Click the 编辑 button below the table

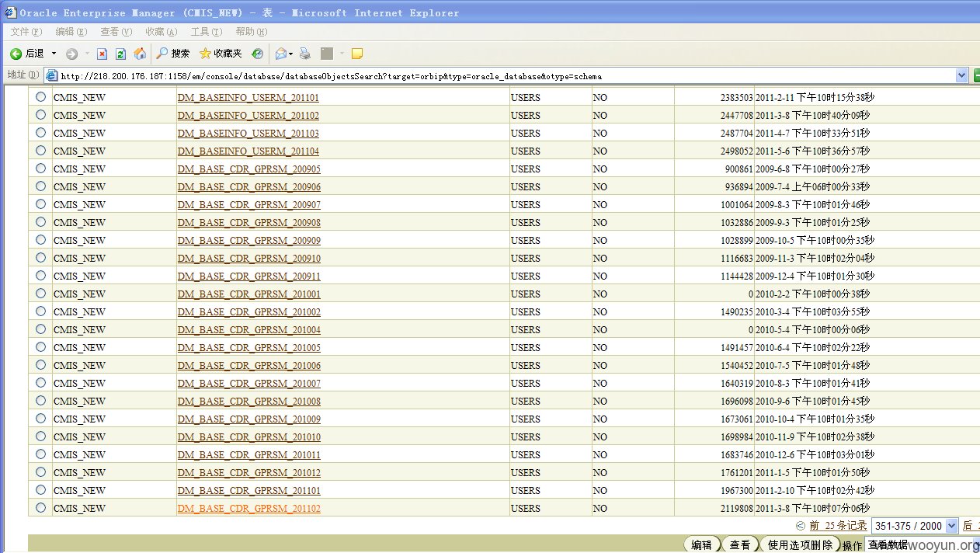click(702, 545)
